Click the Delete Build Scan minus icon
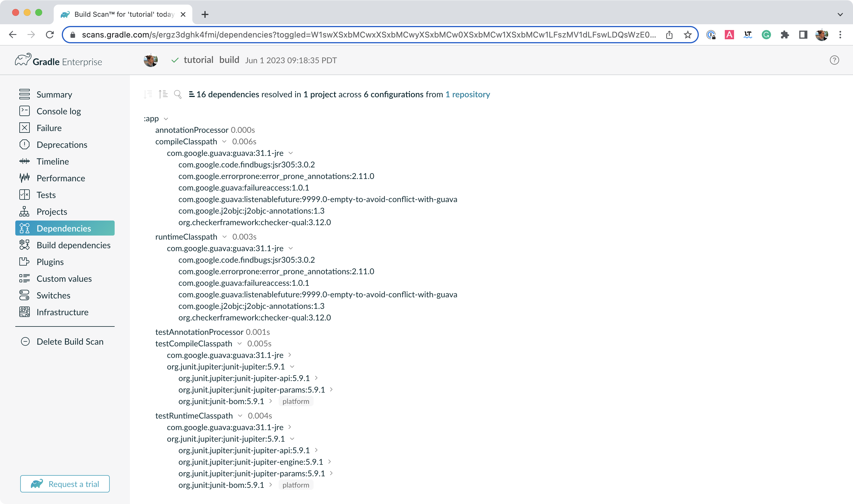Image resolution: width=853 pixels, height=504 pixels. 25,341
